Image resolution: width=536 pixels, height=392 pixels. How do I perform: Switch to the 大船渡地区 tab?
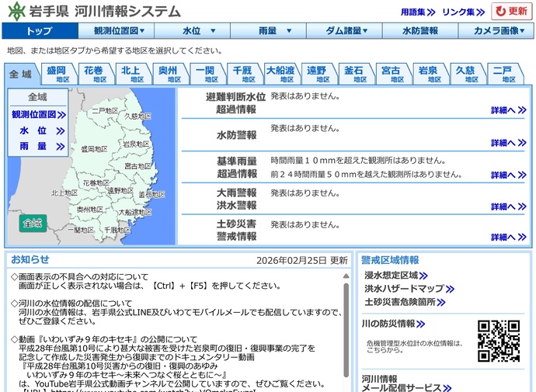pyautogui.click(x=281, y=74)
